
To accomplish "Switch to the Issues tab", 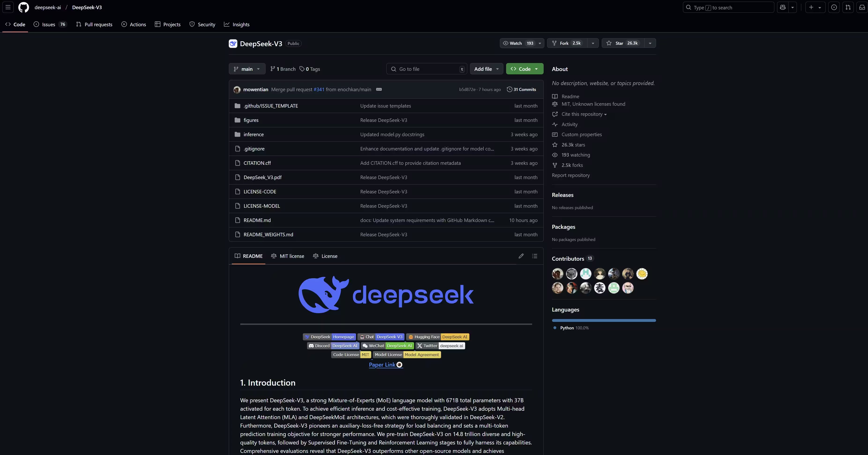I will (x=50, y=24).
